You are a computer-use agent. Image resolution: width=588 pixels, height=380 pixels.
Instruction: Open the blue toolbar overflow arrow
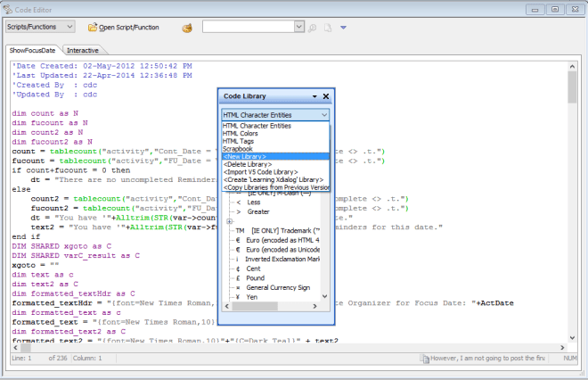pyautogui.click(x=343, y=28)
